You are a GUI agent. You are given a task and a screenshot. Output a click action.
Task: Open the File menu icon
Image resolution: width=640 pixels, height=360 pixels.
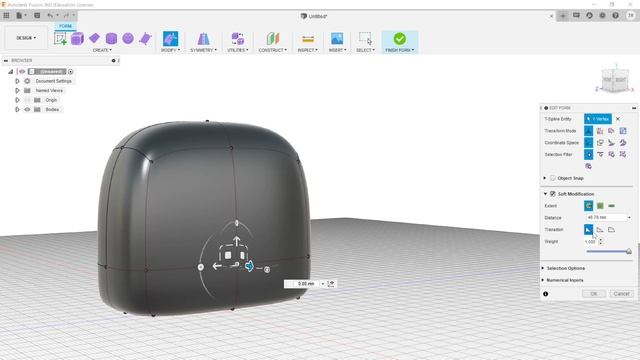coord(19,16)
